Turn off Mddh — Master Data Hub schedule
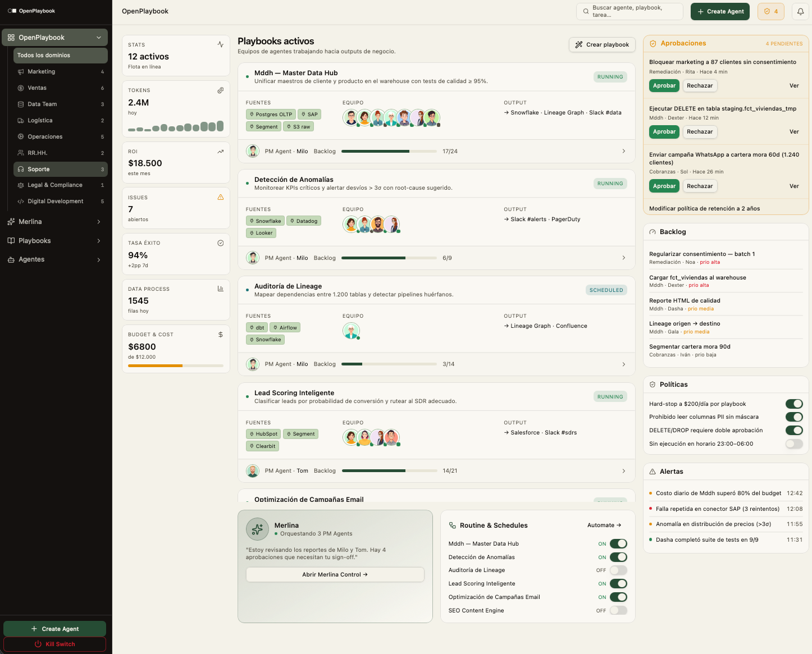 click(618, 543)
